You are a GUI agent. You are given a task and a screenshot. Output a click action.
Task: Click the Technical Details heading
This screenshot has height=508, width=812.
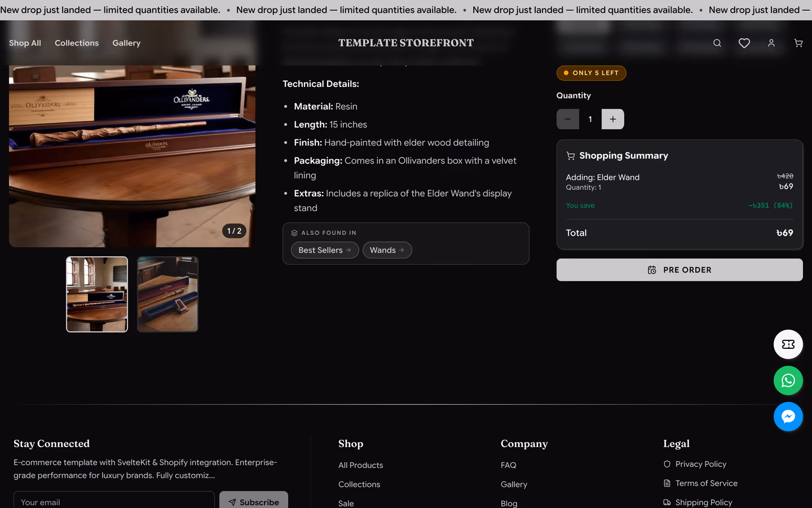321,84
